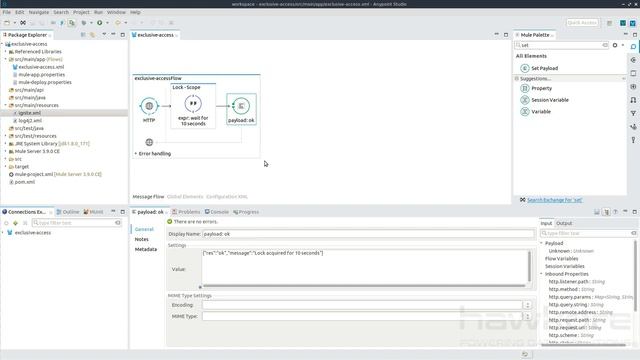Switch to Global Elements tab

[x=185, y=197]
